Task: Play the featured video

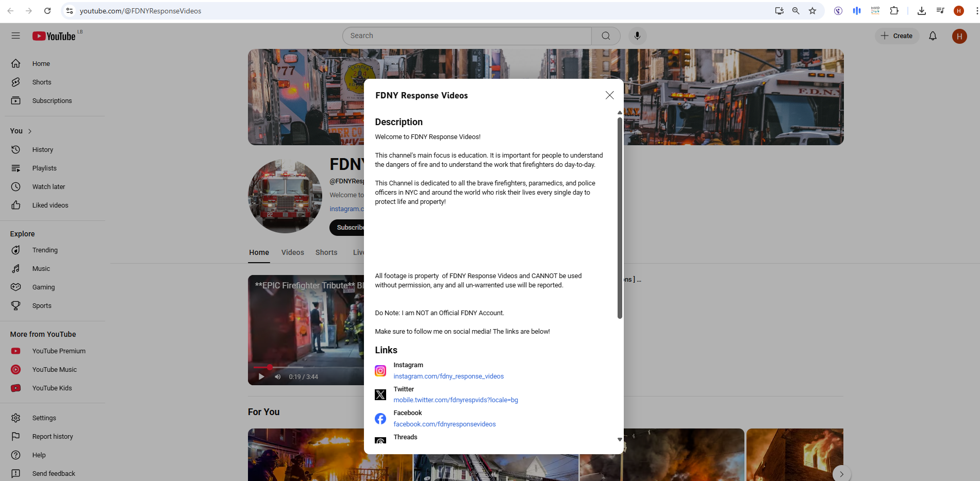Action: click(x=261, y=377)
